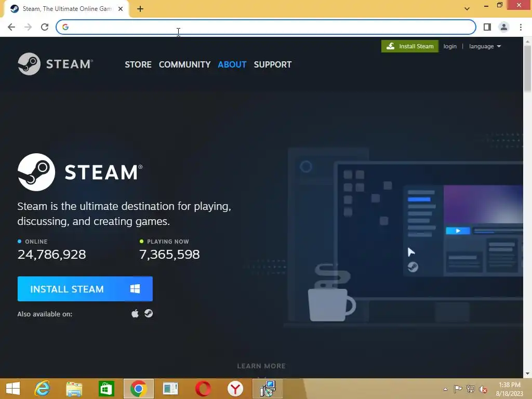Screen dimensions: 532x399
Task: Click the Google icon in address bar
Action: [x=65, y=27]
